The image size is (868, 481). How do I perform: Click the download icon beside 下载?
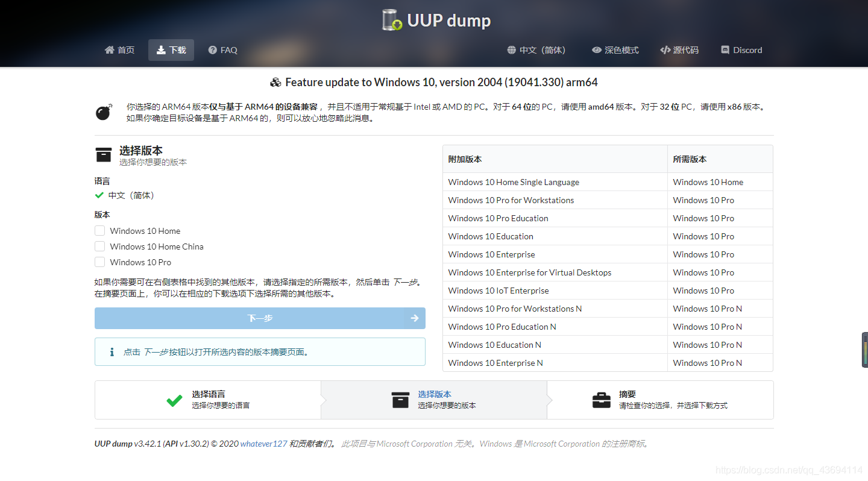(161, 50)
